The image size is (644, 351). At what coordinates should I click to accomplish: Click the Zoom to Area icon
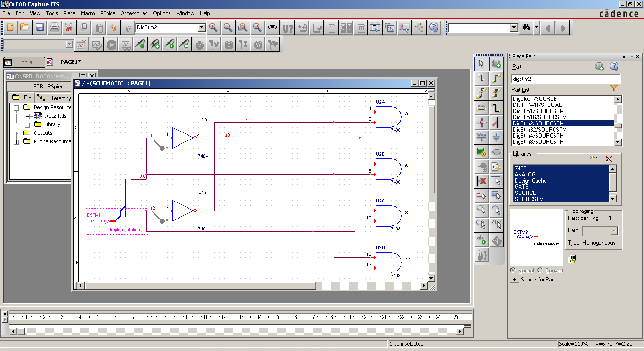coord(242,27)
